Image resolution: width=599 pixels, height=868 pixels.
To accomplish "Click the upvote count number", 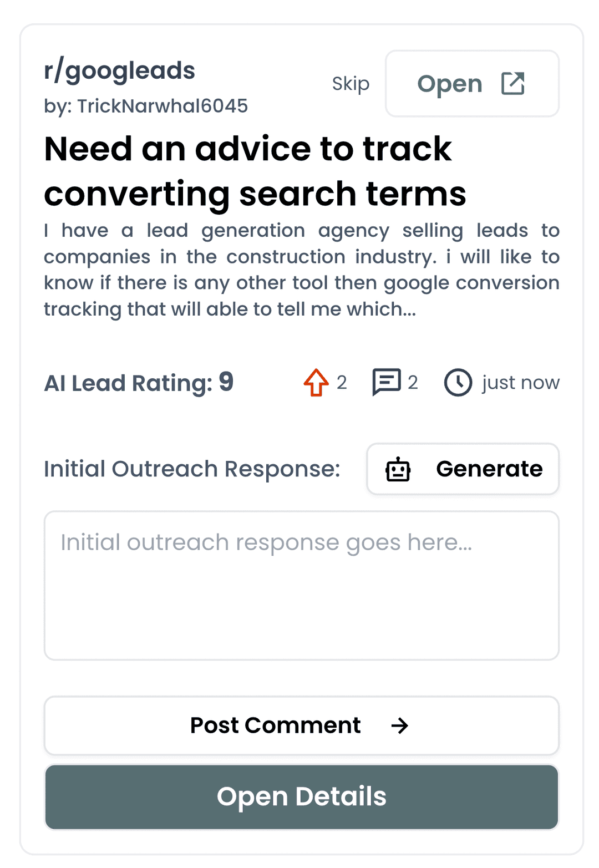I will coord(342,383).
